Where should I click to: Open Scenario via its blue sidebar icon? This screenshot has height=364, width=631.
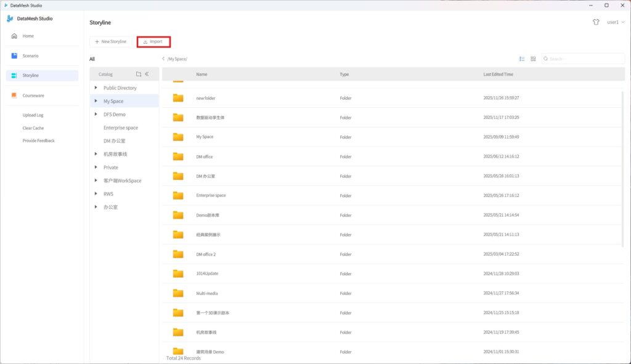(14, 56)
